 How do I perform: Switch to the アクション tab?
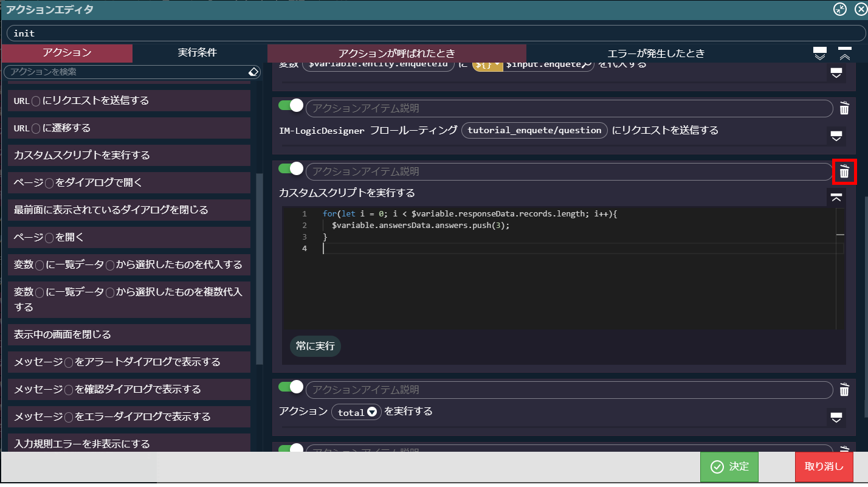pyautogui.click(x=67, y=53)
